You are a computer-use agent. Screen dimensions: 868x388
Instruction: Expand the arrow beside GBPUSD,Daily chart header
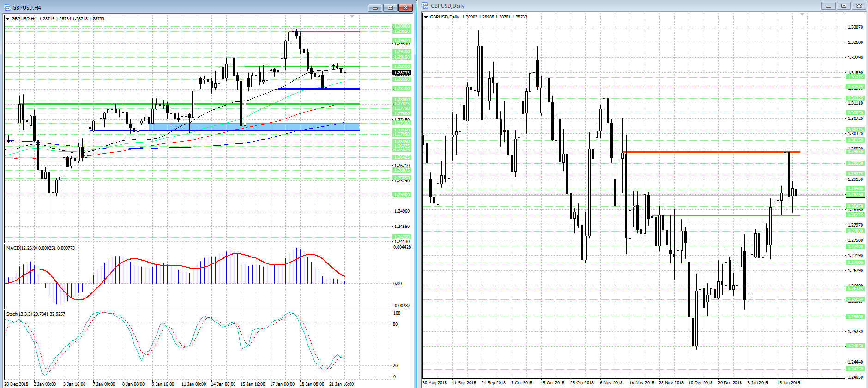426,17
